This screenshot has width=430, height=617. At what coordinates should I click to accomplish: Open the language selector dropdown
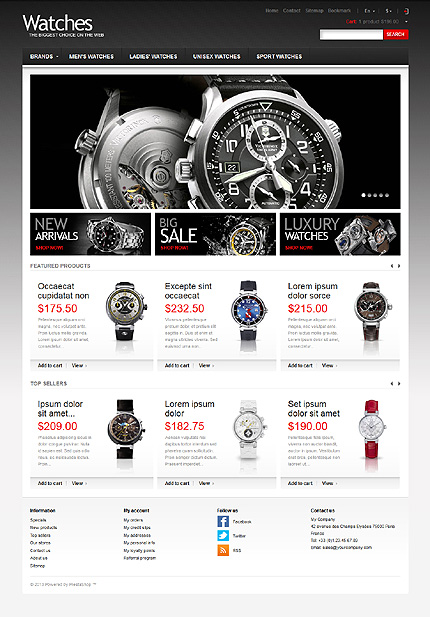(x=369, y=11)
